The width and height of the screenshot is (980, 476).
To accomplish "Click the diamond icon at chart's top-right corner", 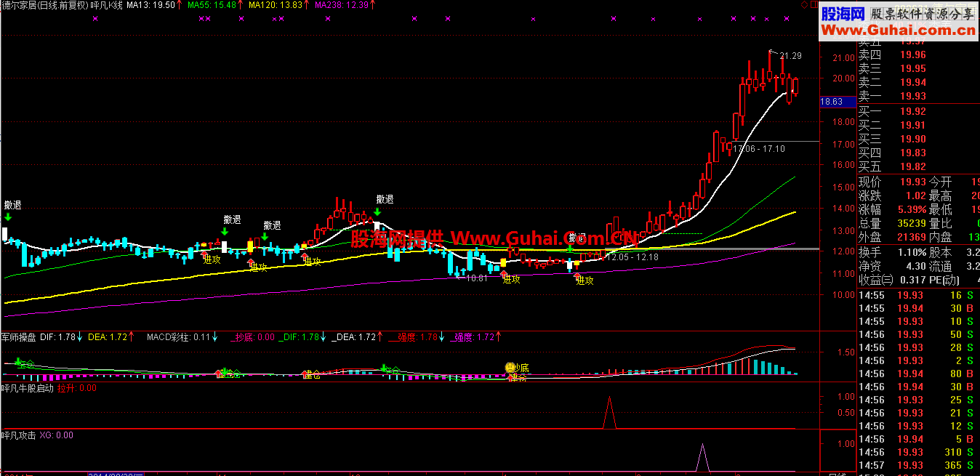I will tap(804, 5).
